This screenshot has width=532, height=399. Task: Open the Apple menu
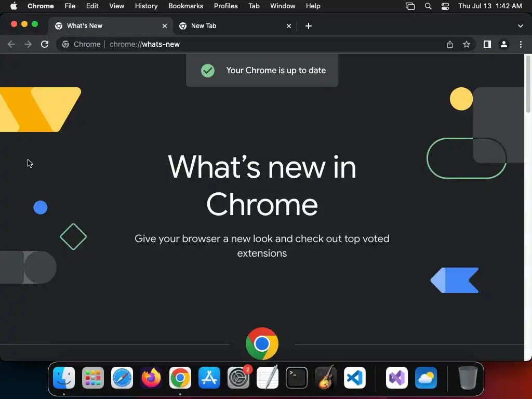14,6
